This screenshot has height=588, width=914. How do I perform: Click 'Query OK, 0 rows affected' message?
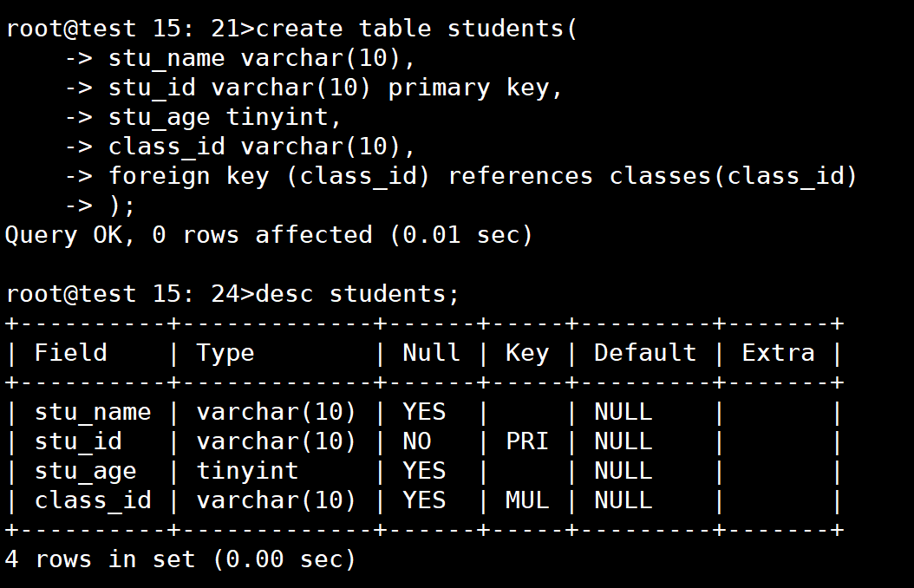[x=188, y=235]
